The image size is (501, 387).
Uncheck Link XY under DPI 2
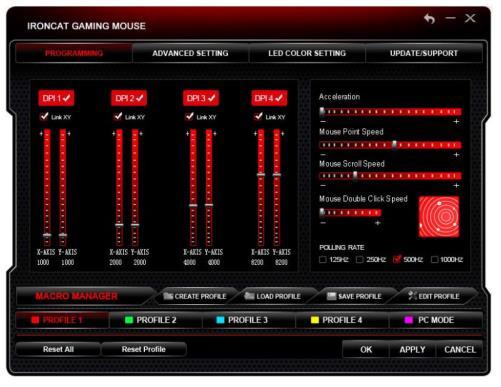(x=118, y=116)
